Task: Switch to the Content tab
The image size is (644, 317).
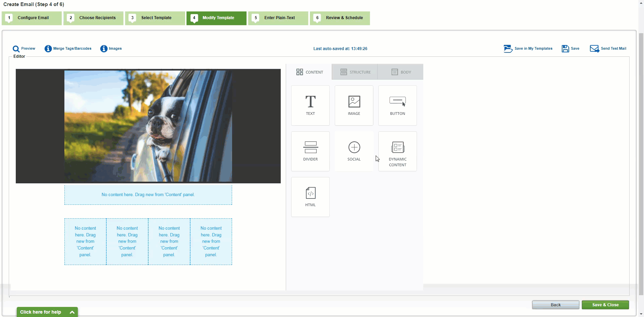Action: pyautogui.click(x=309, y=72)
